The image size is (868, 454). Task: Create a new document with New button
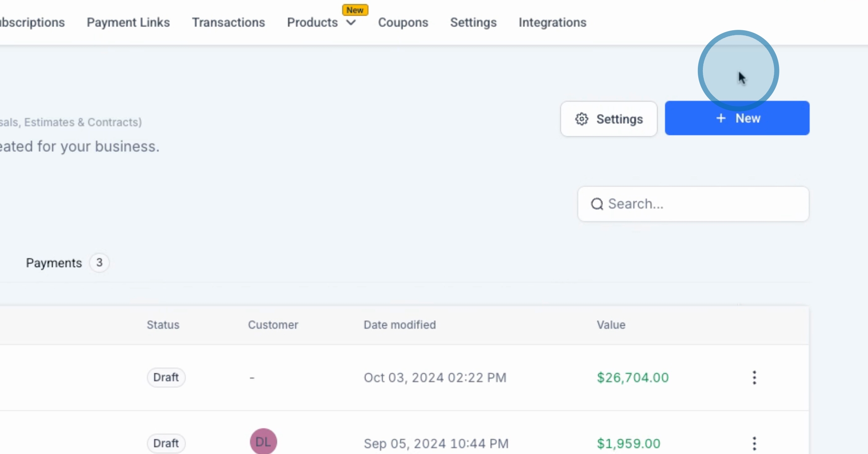(x=737, y=118)
